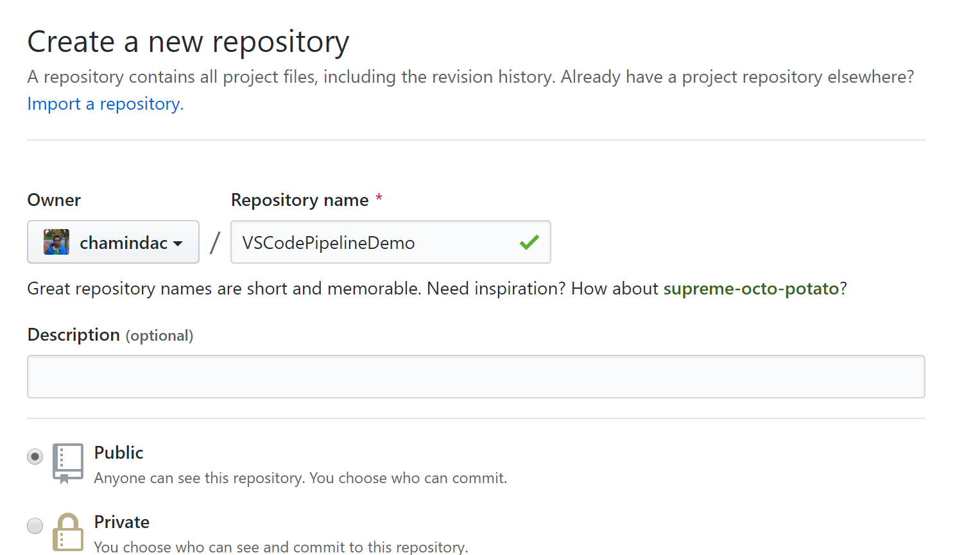The width and height of the screenshot is (980, 555).
Task: Click the slash separator after owner
Action: (215, 243)
